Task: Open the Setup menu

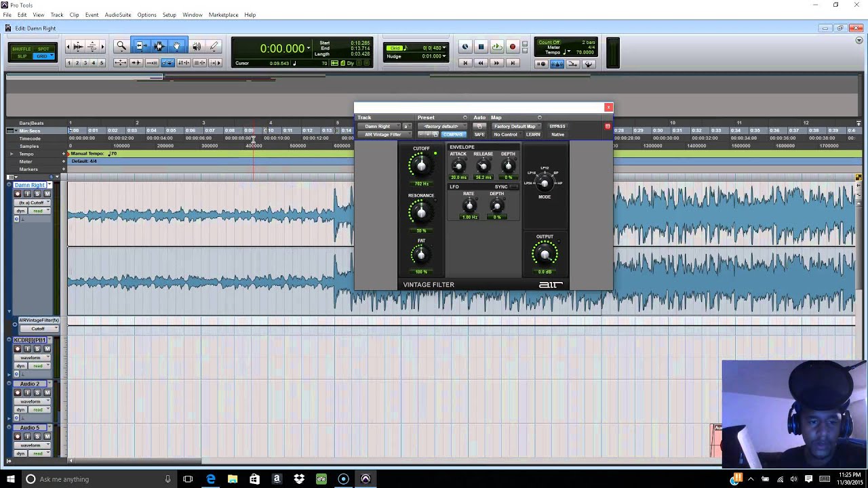Action: click(x=169, y=15)
